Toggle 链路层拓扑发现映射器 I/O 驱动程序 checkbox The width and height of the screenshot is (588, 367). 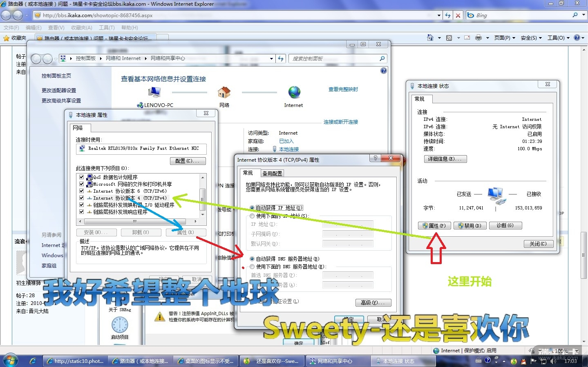[82, 205]
